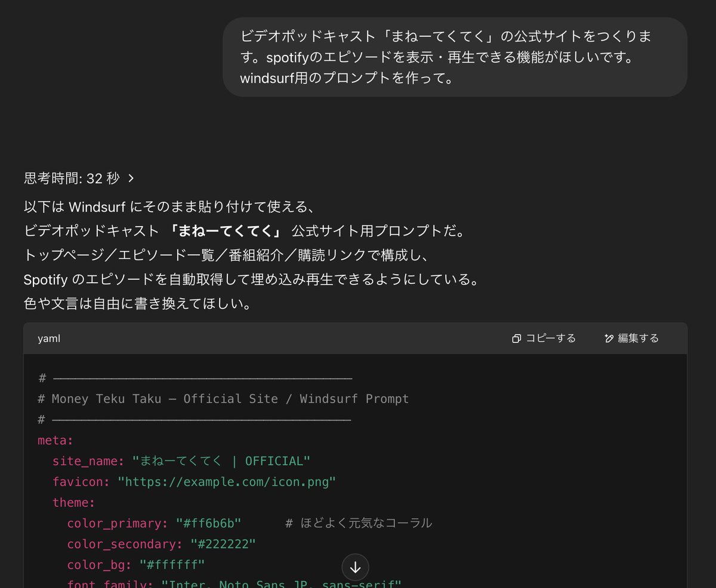This screenshot has height=588, width=716.
Task: Jump to bottom with the down-arrow button
Action: [356, 567]
